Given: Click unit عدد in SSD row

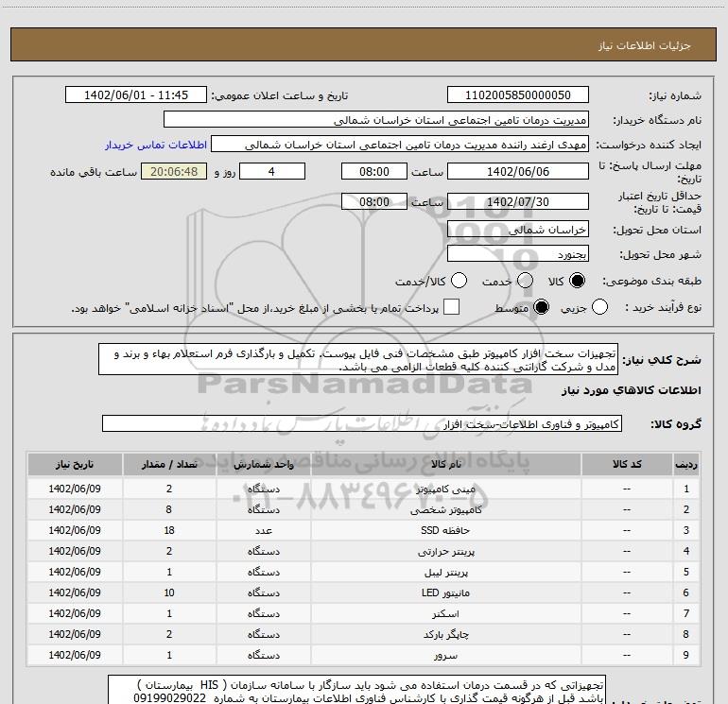Looking at the screenshot, I should coord(264,530).
